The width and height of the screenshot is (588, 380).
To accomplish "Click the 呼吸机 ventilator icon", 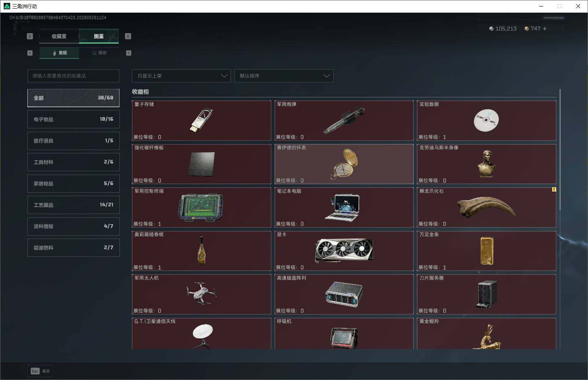I will [x=344, y=338].
